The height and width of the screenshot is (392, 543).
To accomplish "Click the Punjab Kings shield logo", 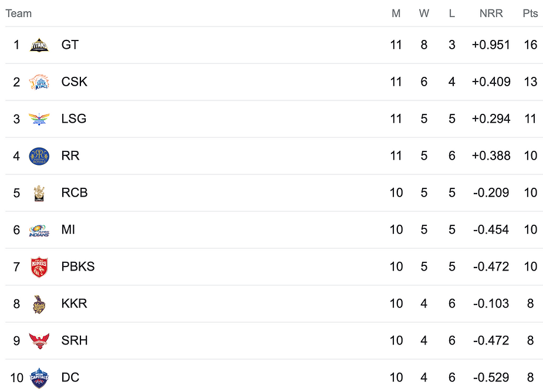I will click(x=39, y=266).
